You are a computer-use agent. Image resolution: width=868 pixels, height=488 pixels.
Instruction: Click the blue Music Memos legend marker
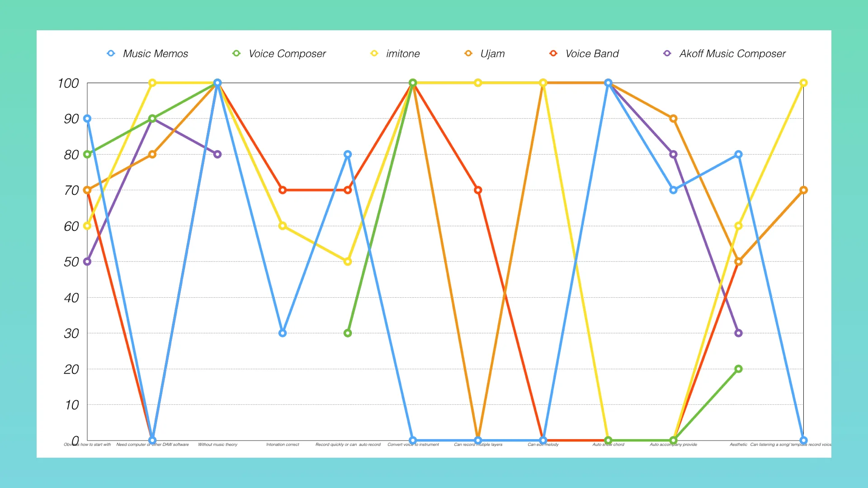(x=111, y=53)
